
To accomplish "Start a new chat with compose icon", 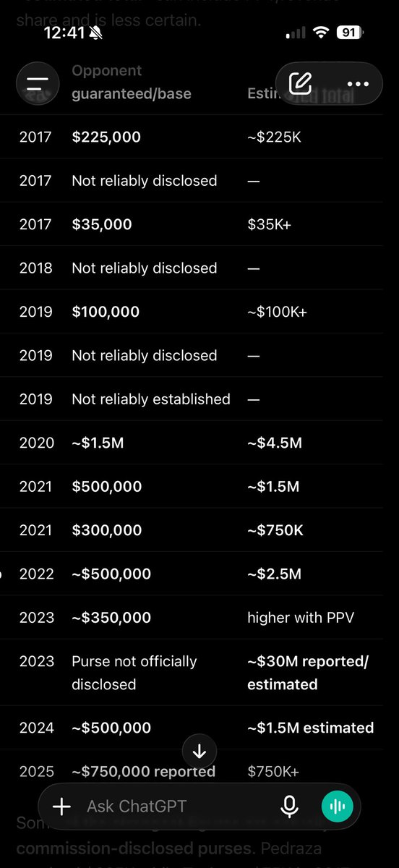I will tap(300, 83).
